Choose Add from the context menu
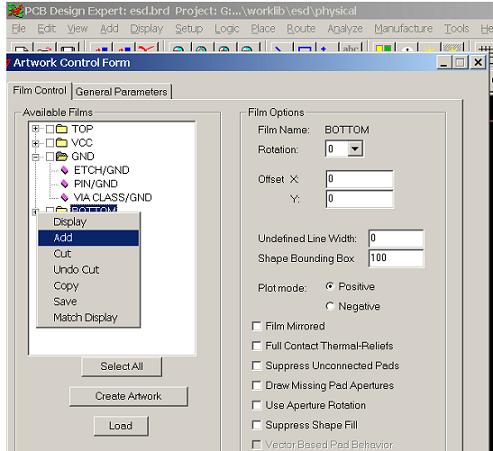This screenshot has height=451, width=493. (x=88, y=238)
